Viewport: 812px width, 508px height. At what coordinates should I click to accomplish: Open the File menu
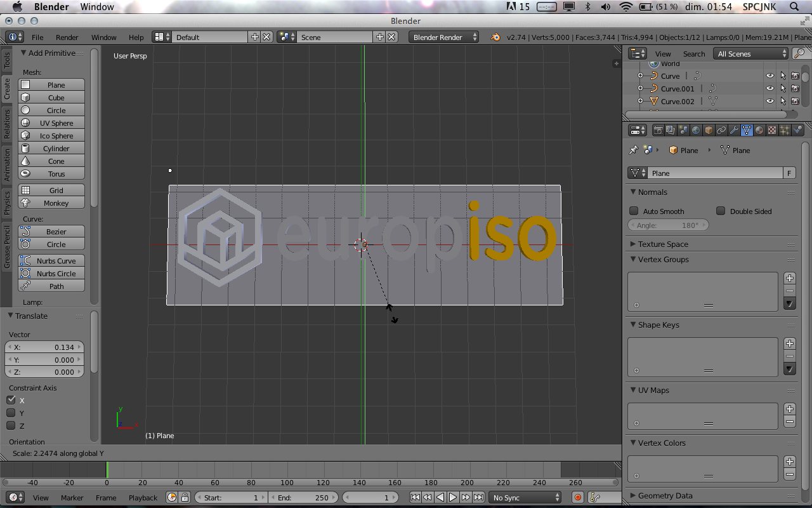tap(37, 37)
